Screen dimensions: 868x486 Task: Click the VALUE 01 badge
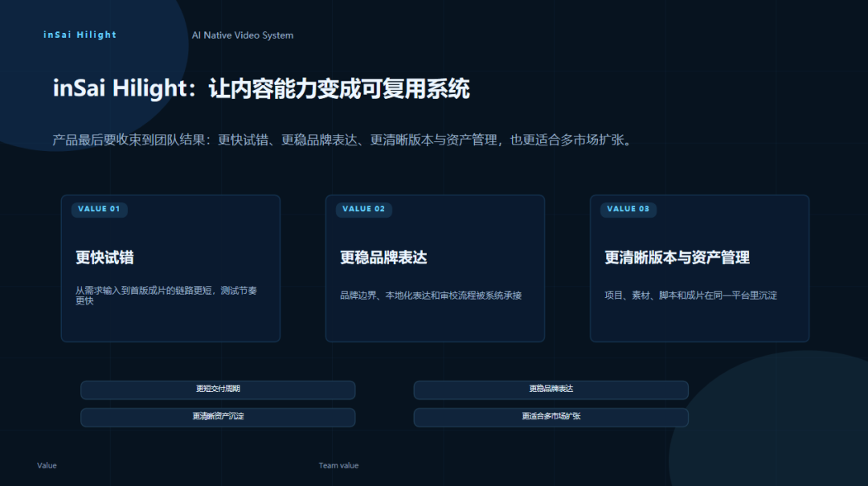[99, 209]
